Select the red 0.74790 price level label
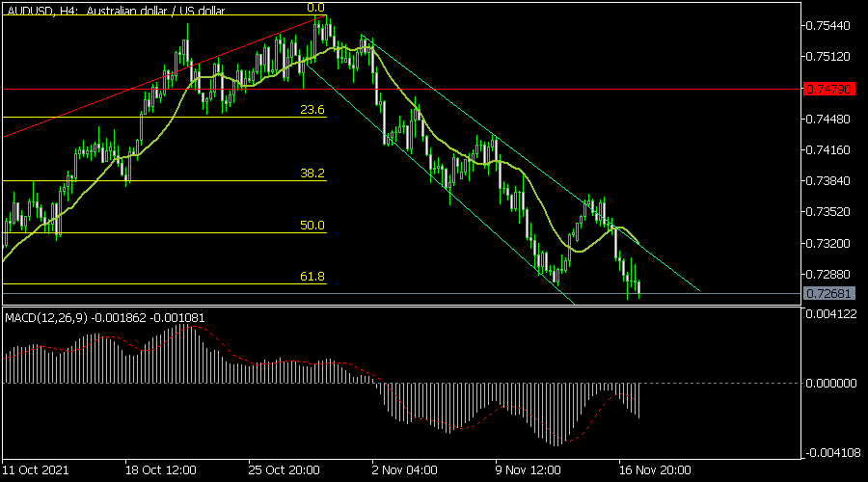This screenshot has width=868, height=482. [828, 89]
